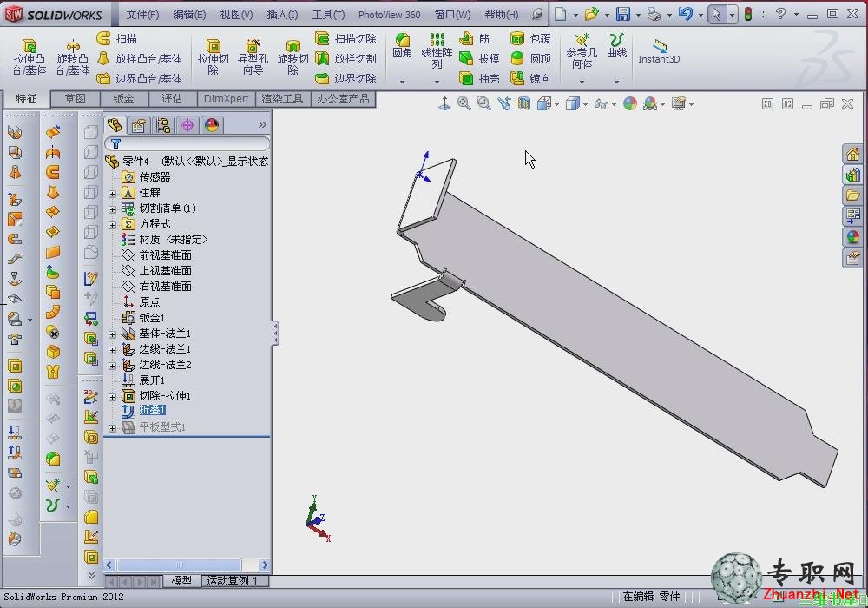The width and height of the screenshot is (868, 608).
Task: Toggle Instant3D mode
Action: 659,51
